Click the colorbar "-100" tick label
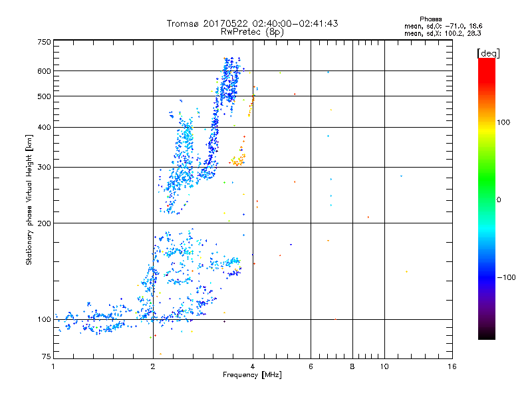Screen dimensions: 532x399 pyautogui.click(x=507, y=277)
